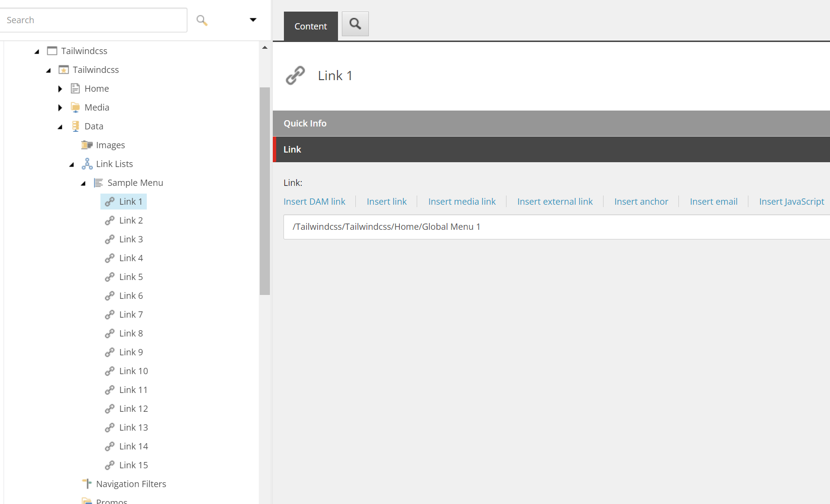Screen dimensions: 830x504
Task: Collapse the Link section header
Action: coord(551,149)
